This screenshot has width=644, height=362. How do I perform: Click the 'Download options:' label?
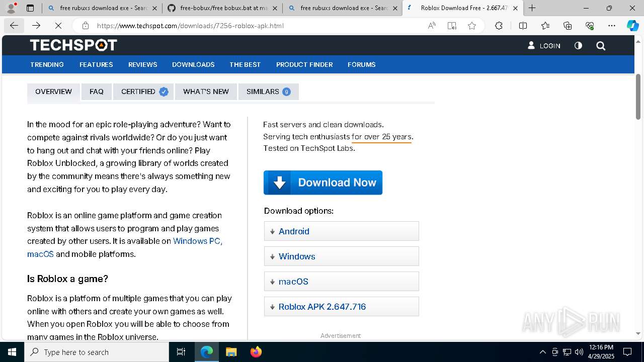pos(299,211)
